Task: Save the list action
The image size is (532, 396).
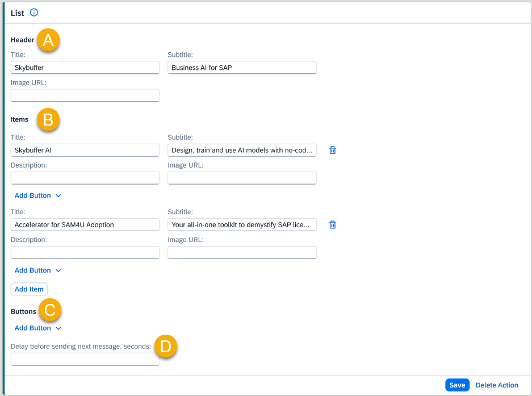Action: click(457, 385)
